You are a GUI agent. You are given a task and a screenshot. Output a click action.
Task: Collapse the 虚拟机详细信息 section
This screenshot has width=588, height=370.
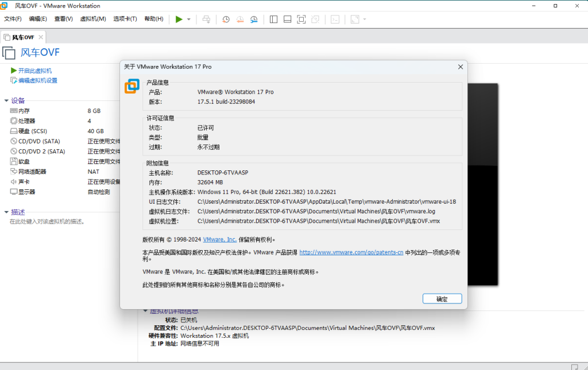(145, 311)
